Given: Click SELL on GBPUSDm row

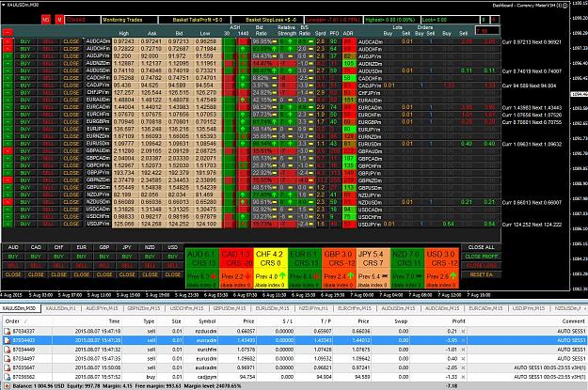Looking at the screenshot, I should tap(48, 187).
